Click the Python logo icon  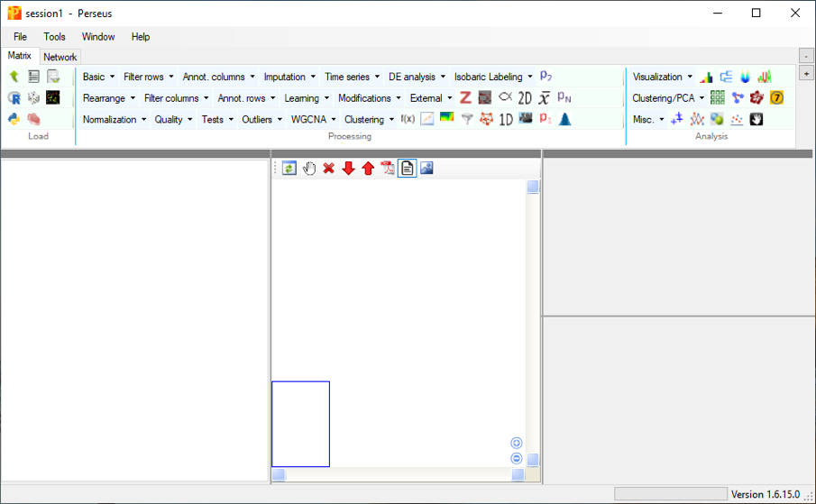coord(14,119)
